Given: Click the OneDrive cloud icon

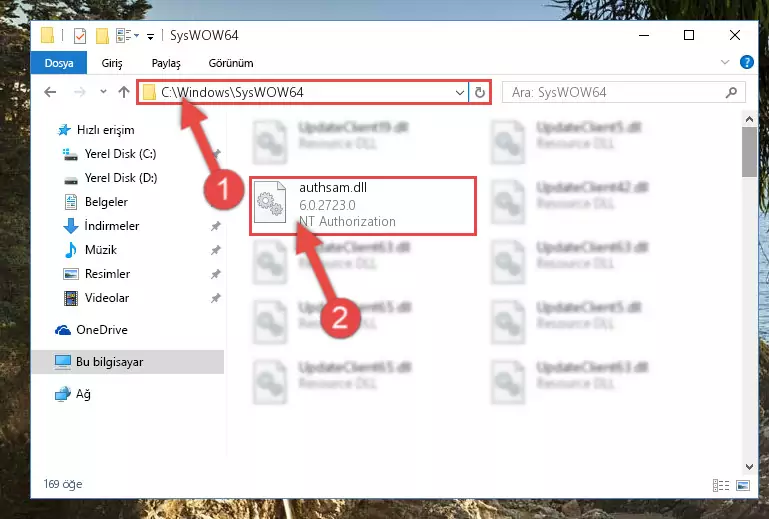Looking at the screenshot, I should point(63,330).
